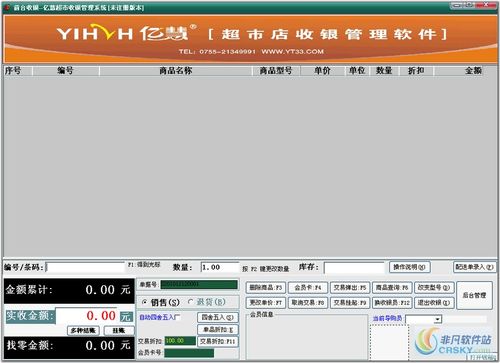Click the 换收银员:F12 button
500x363 pixels.
click(392, 303)
